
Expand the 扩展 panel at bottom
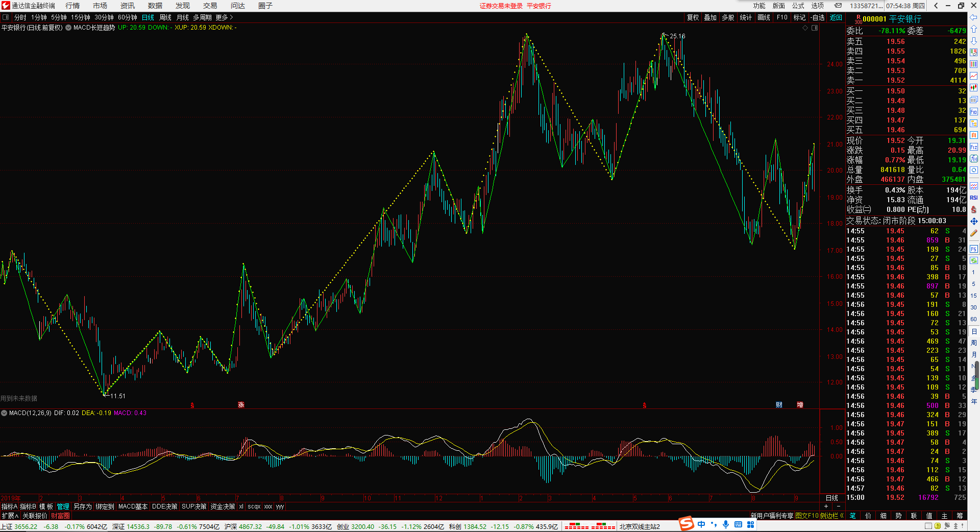pos(10,516)
